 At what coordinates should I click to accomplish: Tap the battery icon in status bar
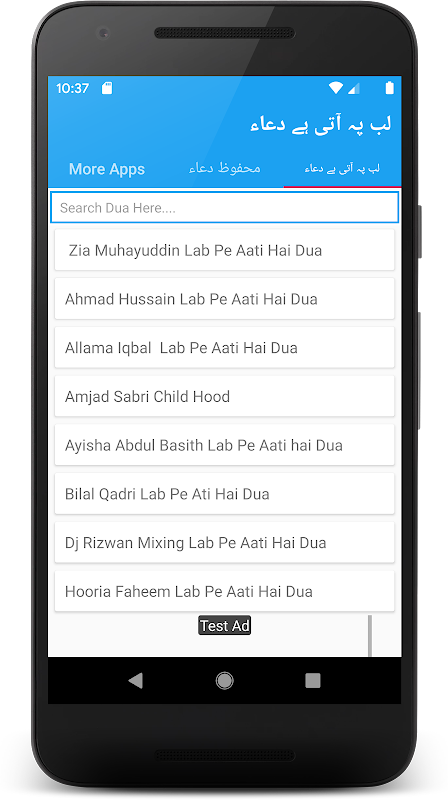point(389,88)
